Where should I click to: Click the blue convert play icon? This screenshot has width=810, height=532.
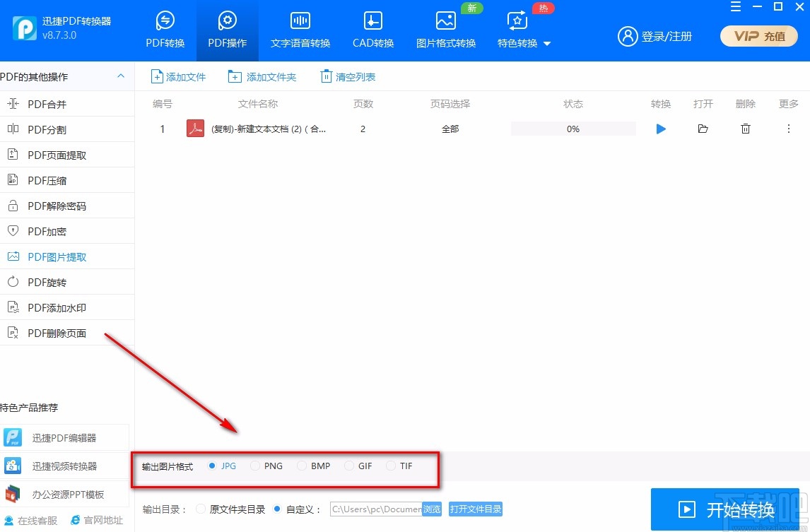(661, 129)
